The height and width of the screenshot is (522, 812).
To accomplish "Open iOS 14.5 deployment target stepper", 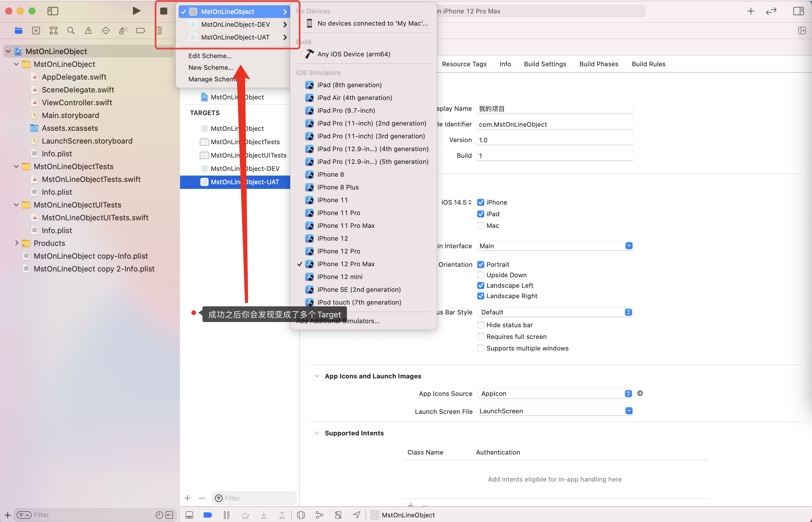I will (457, 202).
